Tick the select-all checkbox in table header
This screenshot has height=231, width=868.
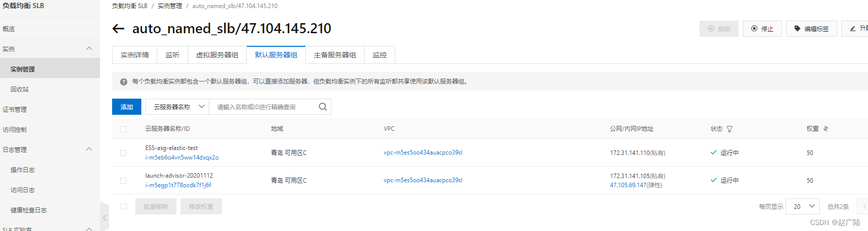tap(123, 129)
